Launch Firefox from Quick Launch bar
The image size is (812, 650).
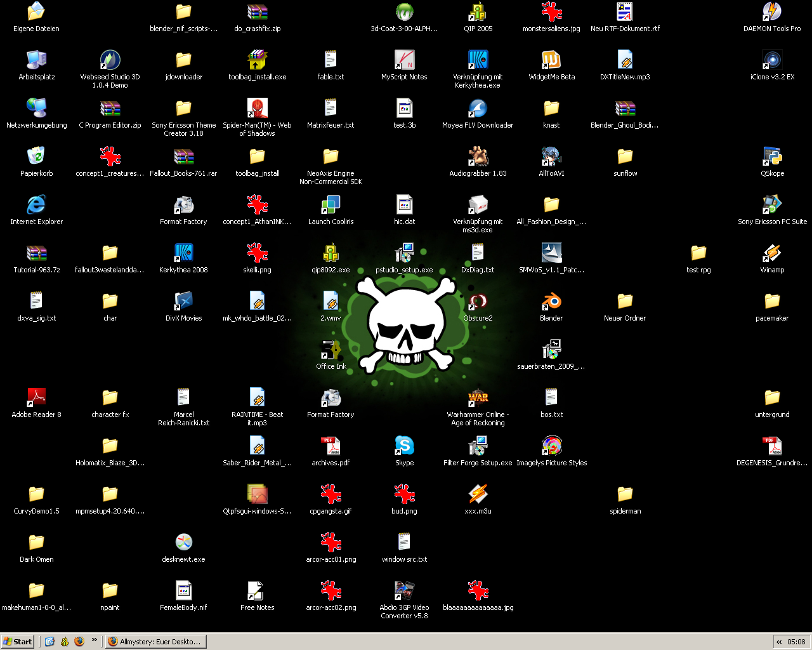(79, 642)
